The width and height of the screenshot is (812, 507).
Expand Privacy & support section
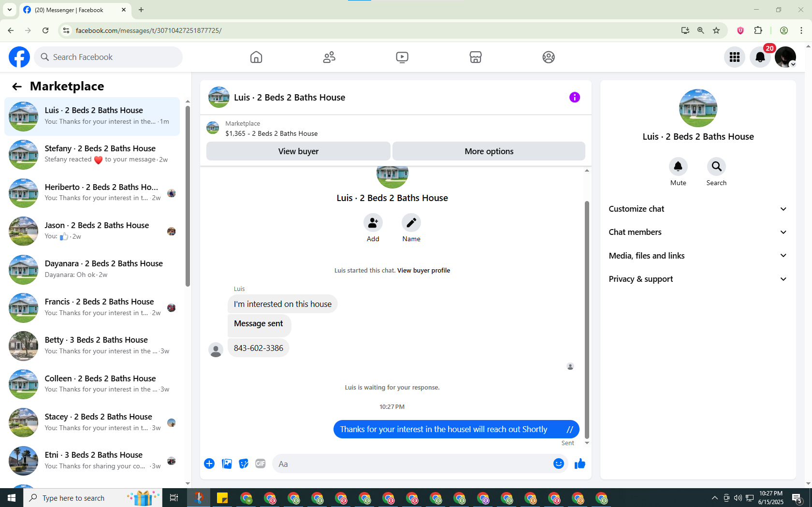coord(698,279)
